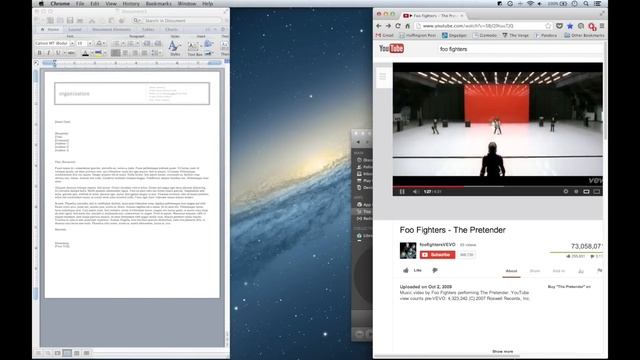Go back in Chrome
Screen dimensions: 640x360
point(378,26)
